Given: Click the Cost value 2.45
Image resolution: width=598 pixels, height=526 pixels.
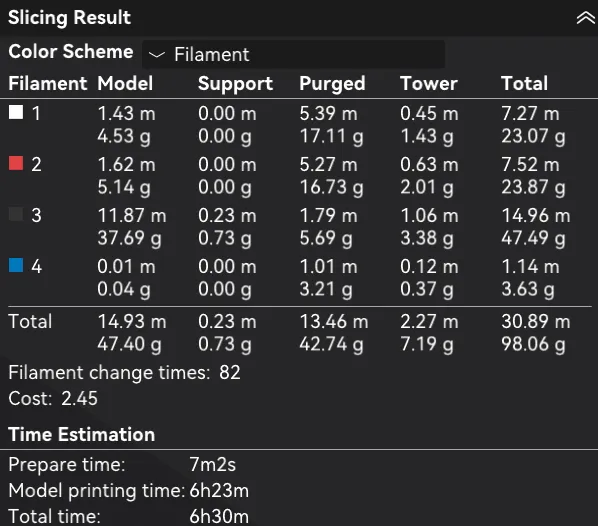Looking at the screenshot, I should click(79, 398).
